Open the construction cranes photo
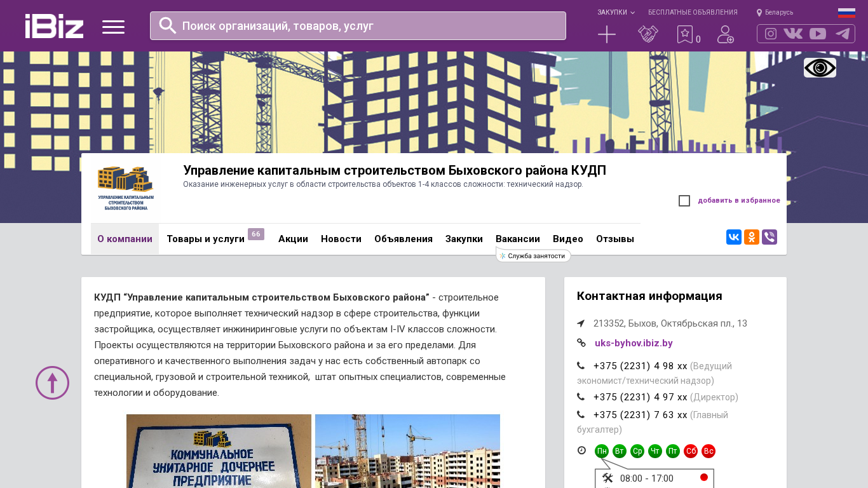This screenshot has width=868, height=488. 407,451
